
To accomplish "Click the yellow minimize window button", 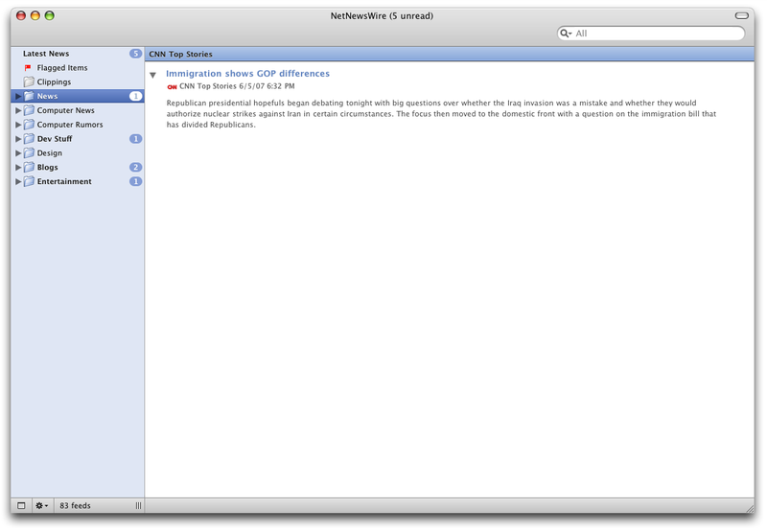I will [x=35, y=15].
